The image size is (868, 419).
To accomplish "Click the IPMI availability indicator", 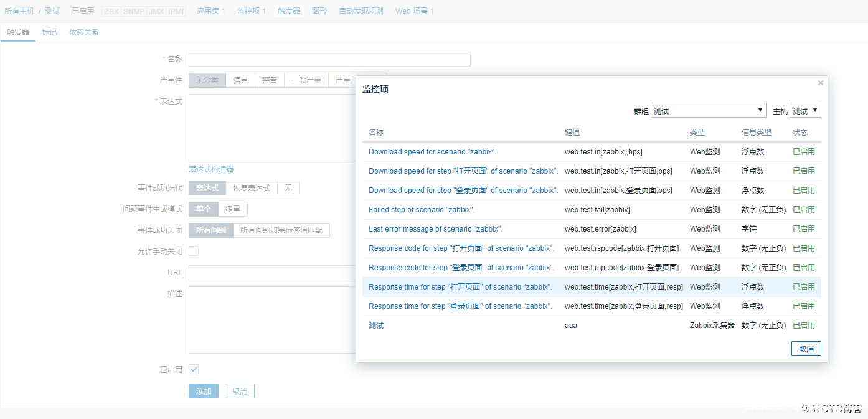I will pyautogui.click(x=176, y=11).
